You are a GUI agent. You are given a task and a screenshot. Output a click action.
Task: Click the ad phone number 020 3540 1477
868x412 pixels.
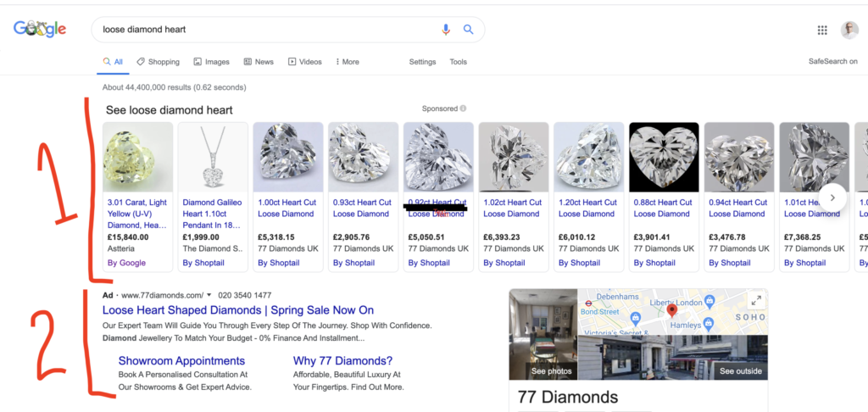click(245, 295)
